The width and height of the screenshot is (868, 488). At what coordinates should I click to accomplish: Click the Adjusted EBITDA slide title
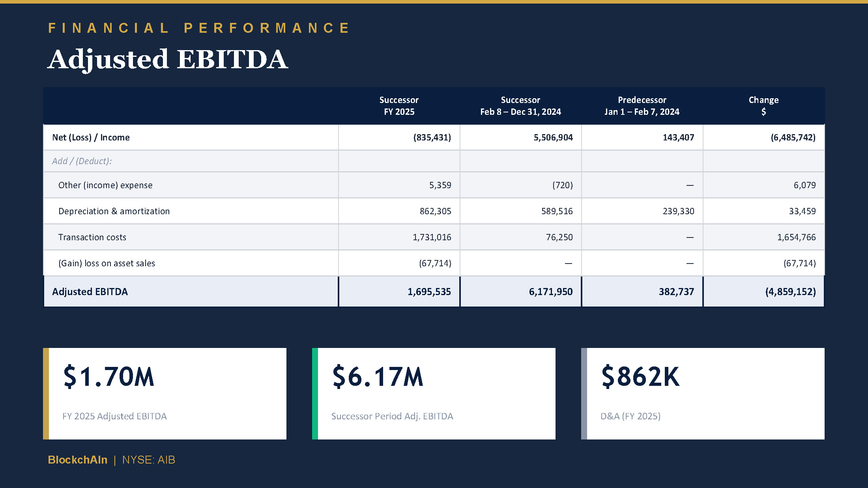[168, 60]
